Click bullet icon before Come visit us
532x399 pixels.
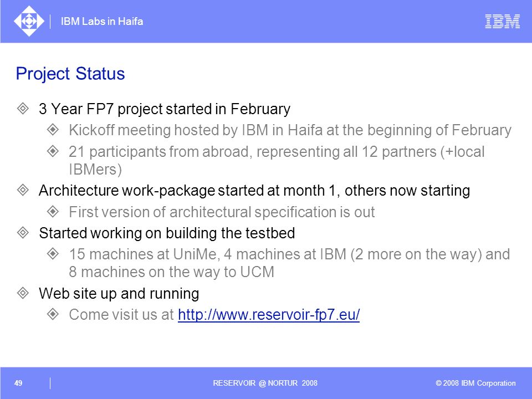53,314
